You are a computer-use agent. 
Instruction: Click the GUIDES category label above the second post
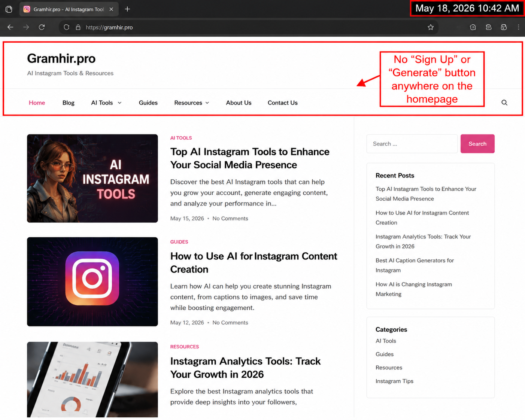(179, 242)
